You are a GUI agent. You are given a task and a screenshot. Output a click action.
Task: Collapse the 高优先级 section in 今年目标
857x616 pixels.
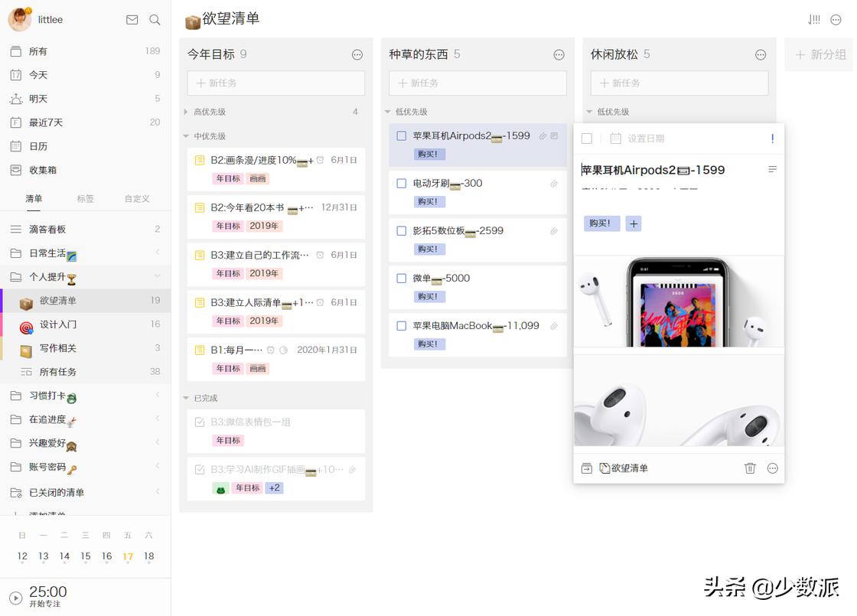tap(184, 111)
